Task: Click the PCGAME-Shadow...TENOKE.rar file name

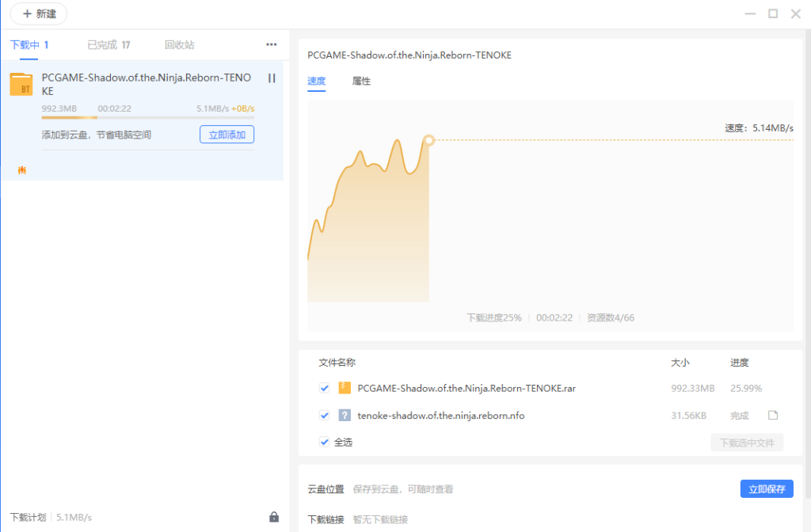Action: (466, 388)
